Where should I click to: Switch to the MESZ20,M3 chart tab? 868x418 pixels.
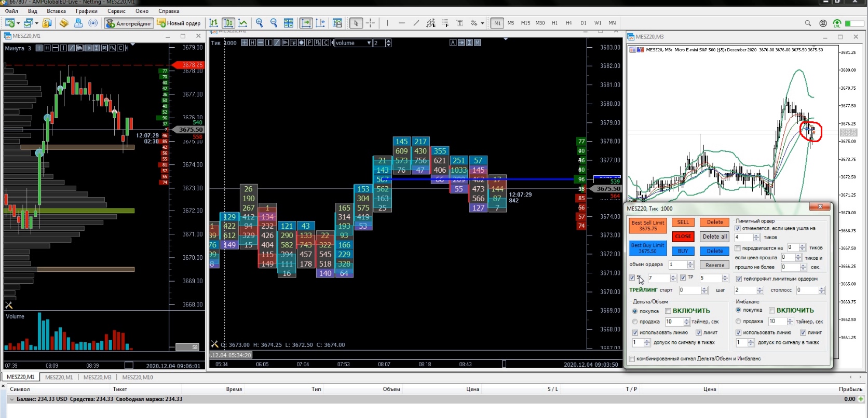(97, 377)
